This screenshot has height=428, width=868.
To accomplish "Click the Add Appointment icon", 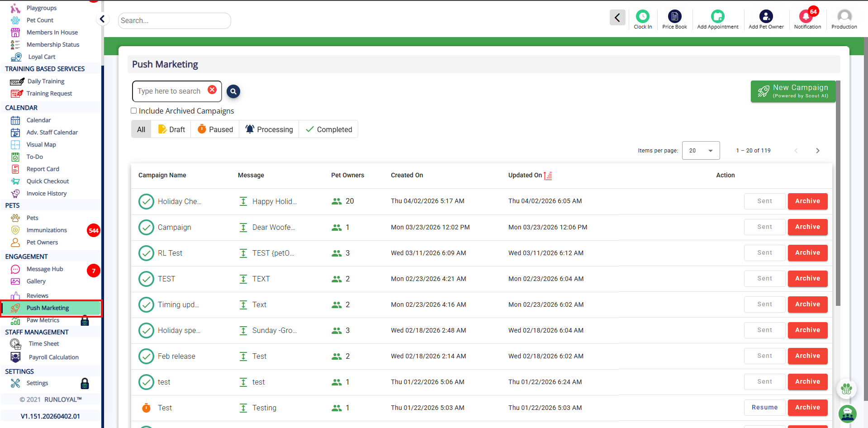I will click(717, 16).
